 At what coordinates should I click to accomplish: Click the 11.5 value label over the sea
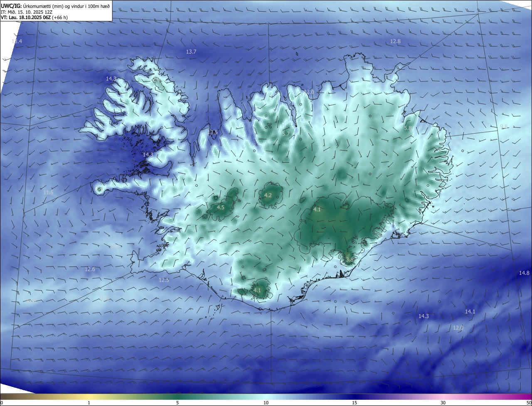[48, 193]
